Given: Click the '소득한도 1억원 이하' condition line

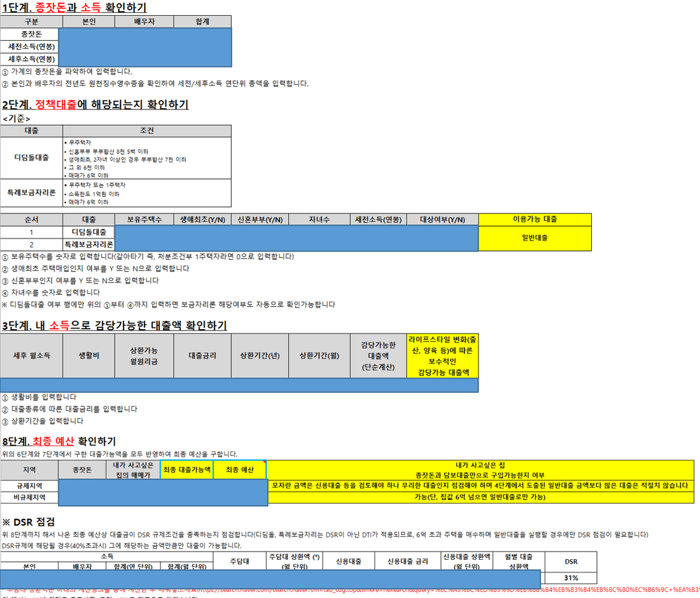Looking at the screenshot, I should (x=92, y=194).
